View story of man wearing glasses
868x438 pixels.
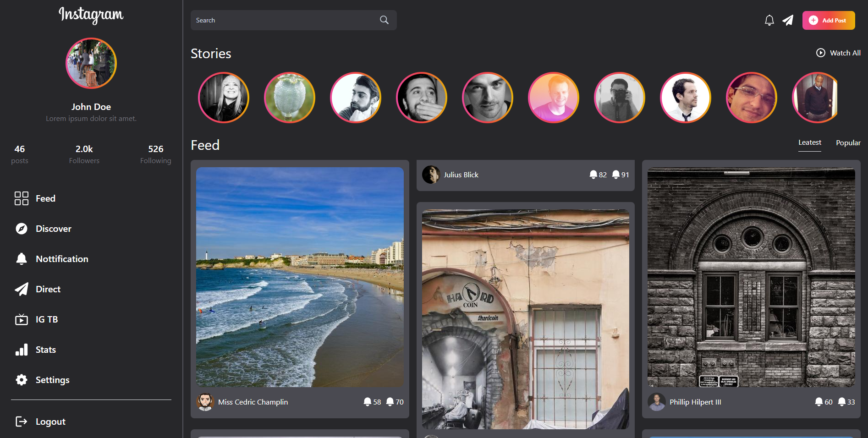tap(752, 98)
